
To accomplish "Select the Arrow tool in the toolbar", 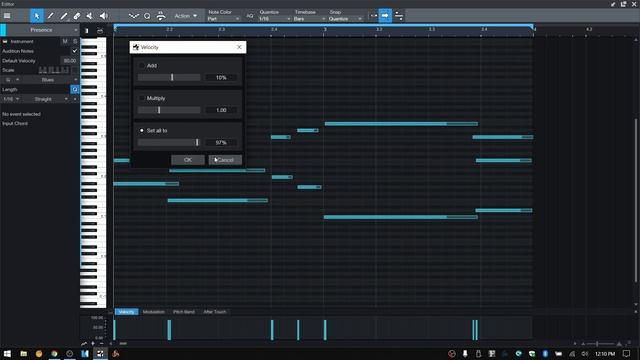I will pyautogui.click(x=37, y=16).
